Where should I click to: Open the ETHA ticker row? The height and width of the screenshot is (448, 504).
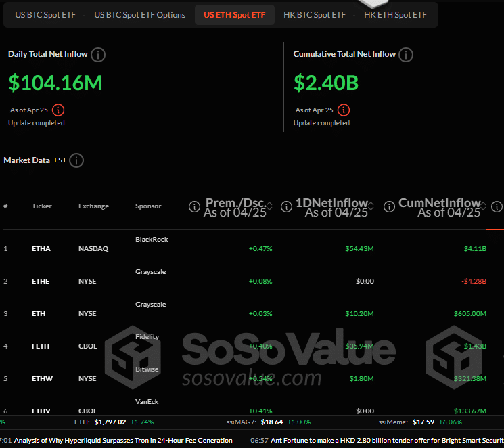41,249
